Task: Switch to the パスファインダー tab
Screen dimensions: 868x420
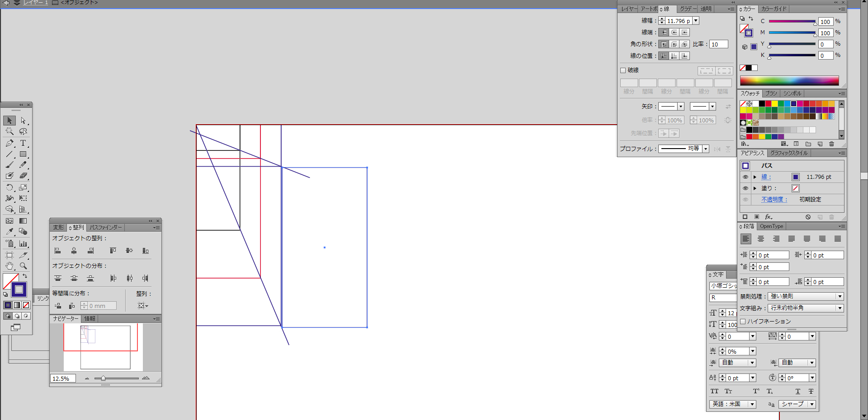Action: [105, 228]
